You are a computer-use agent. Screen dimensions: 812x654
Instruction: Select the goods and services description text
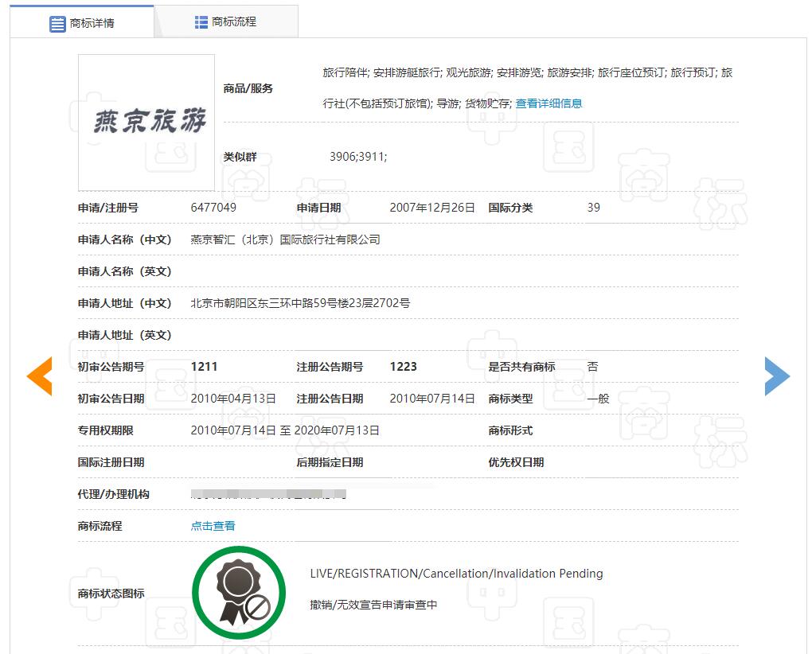tap(528, 88)
